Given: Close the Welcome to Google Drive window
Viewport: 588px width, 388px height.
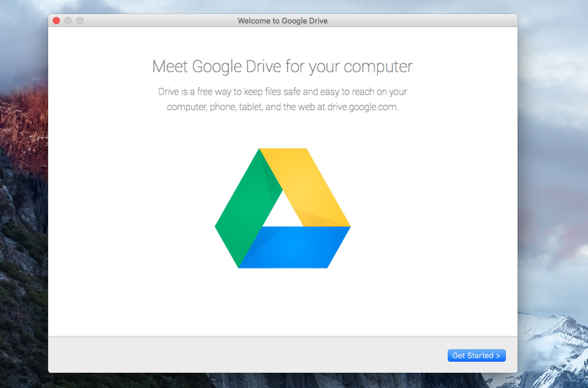Looking at the screenshot, I should (56, 21).
